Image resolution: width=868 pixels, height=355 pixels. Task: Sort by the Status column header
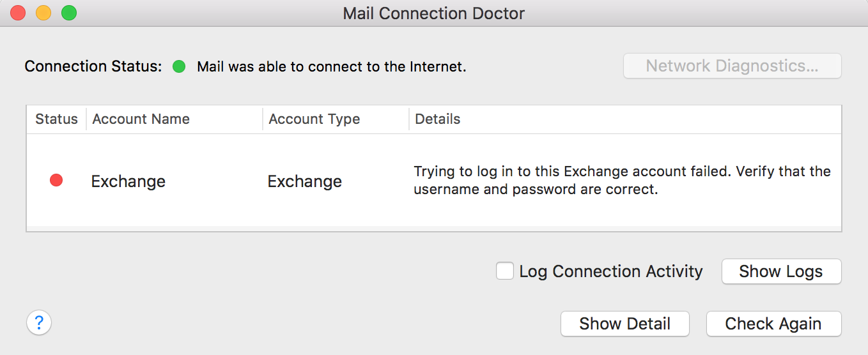point(56,119)
